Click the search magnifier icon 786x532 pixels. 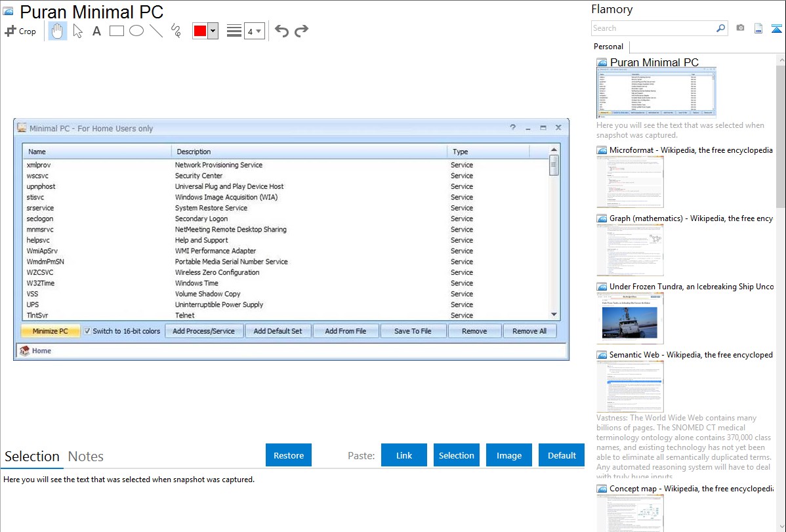[720, 28]
